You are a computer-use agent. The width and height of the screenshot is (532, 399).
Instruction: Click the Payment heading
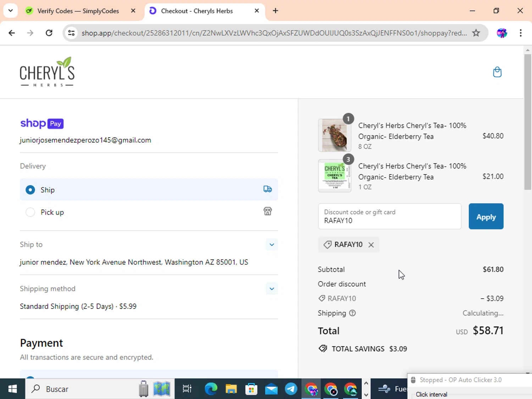point(41,343)
